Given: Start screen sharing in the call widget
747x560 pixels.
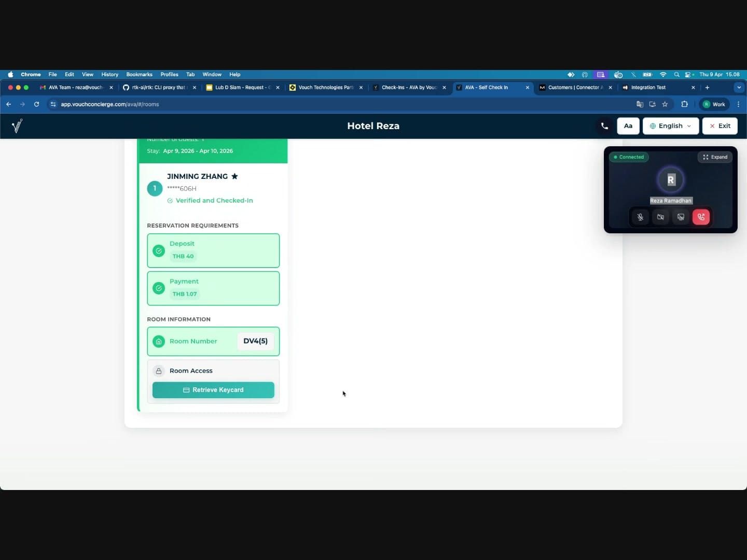Looking at the screenshot, I should tap(681, 217).
